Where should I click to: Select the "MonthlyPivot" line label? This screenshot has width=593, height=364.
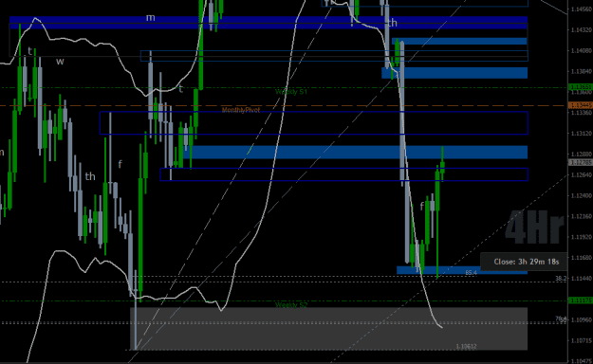(x=241, y=110)
